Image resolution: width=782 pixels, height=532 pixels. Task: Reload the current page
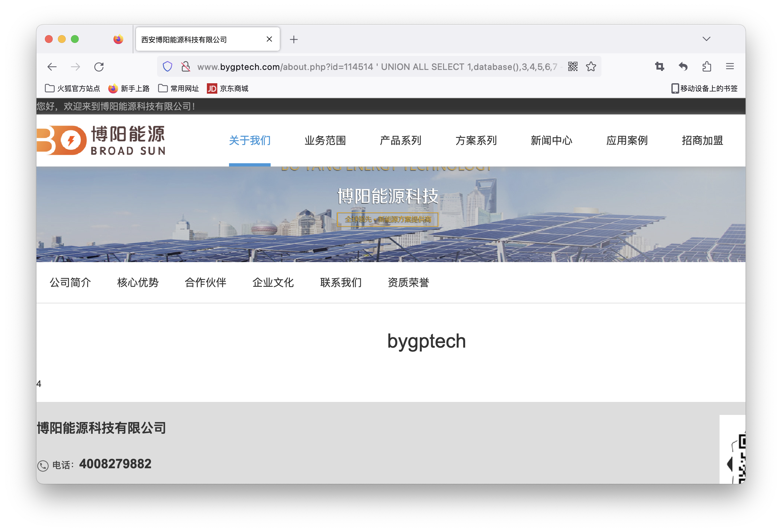coord(99,67)
